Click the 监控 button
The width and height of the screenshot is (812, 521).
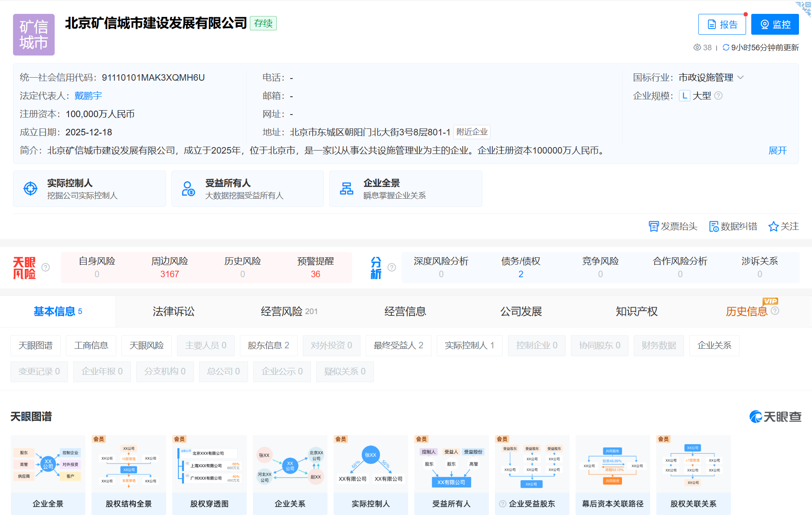coord(775,24)
